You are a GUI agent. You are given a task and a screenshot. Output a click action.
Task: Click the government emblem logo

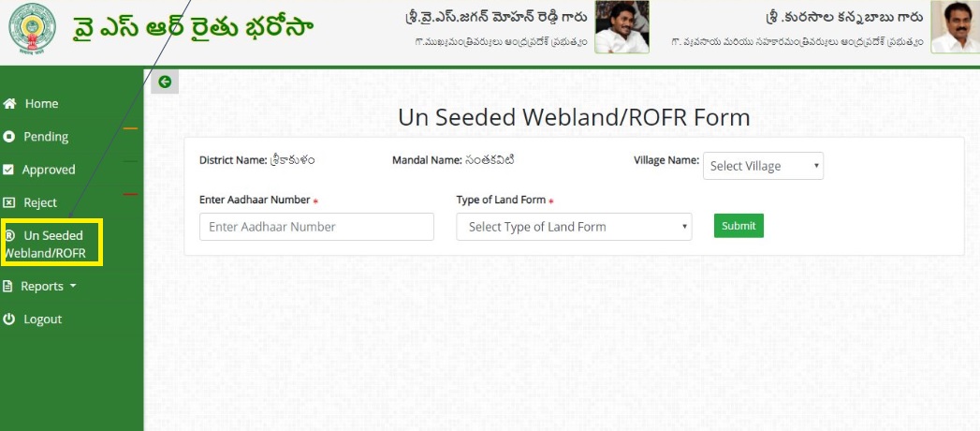click(32, 29)
